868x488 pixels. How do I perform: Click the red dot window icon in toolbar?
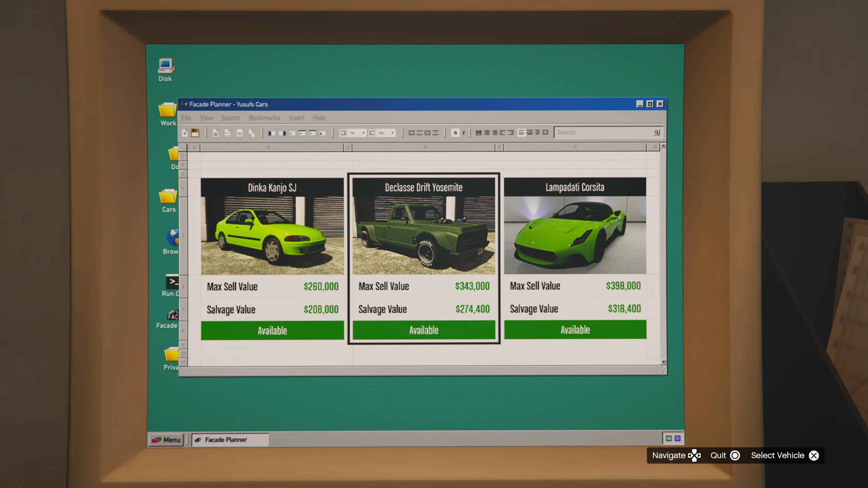coord(322,133)
